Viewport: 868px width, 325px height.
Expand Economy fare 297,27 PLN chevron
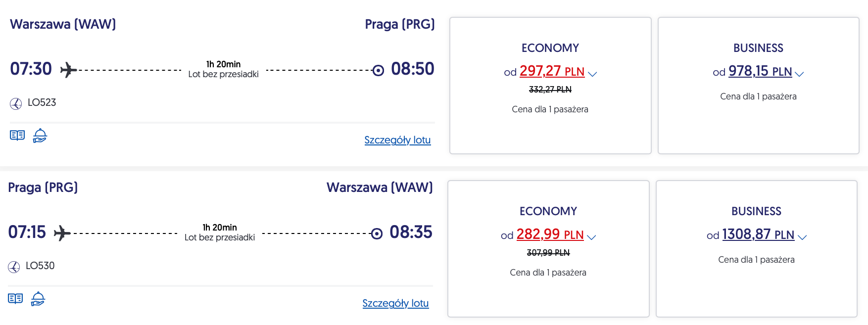point(592,74)
